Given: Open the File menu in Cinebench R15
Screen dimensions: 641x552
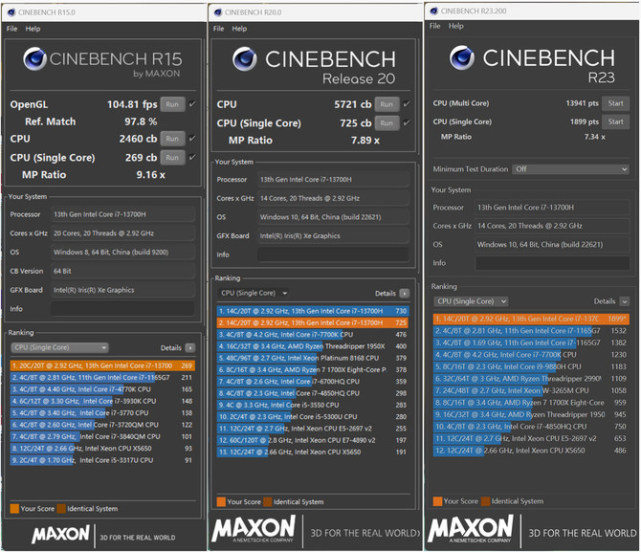Looking at the screenshot, I should click(x=12, y=29).
